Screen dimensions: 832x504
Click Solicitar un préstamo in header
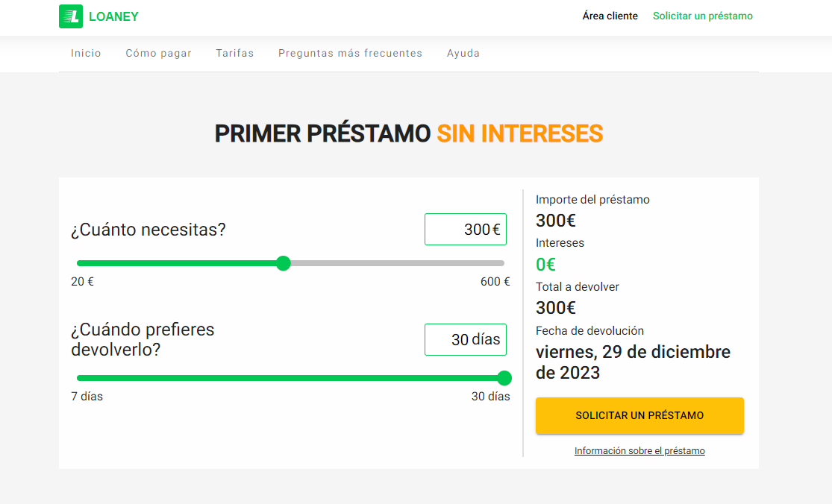(x=702, y=16)
